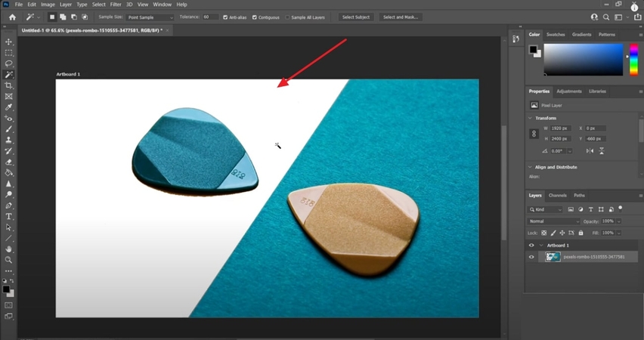
Task: Select the Type tool
Action: [9, 216]
